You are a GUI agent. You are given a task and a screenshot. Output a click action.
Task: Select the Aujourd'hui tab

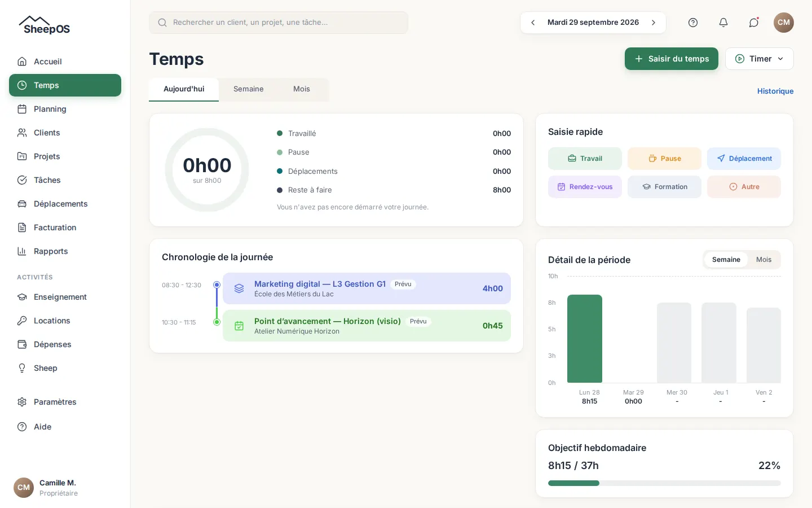tap(184, 89)
